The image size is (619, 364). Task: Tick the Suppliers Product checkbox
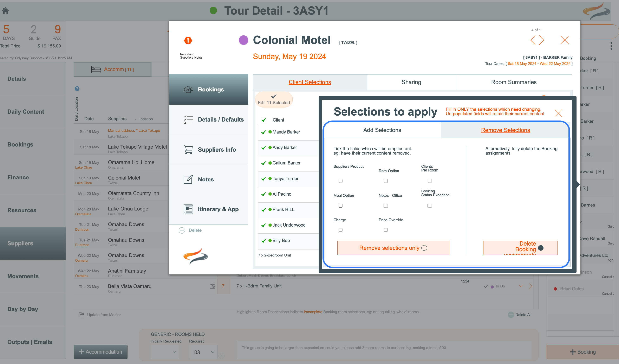tap(340, 181)
